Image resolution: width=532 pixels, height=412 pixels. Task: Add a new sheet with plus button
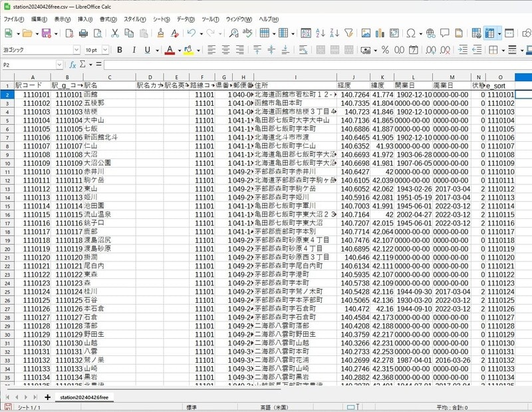click(47, 397)
